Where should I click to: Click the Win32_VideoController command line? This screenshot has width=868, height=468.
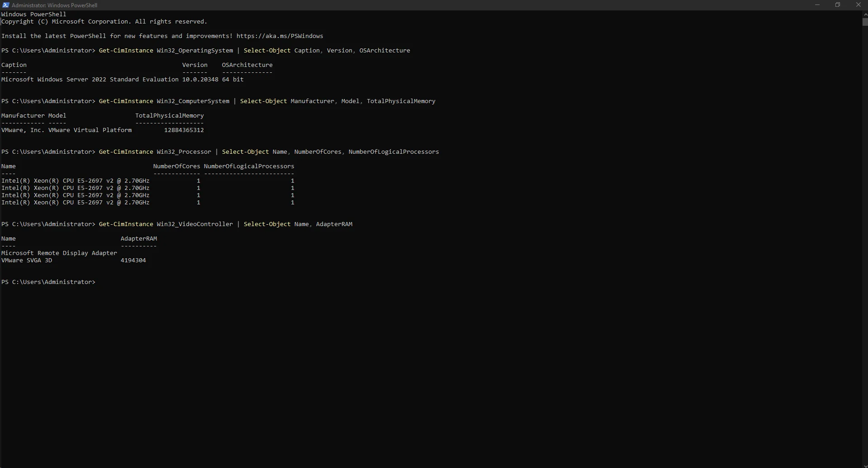[x=177, y=224]
